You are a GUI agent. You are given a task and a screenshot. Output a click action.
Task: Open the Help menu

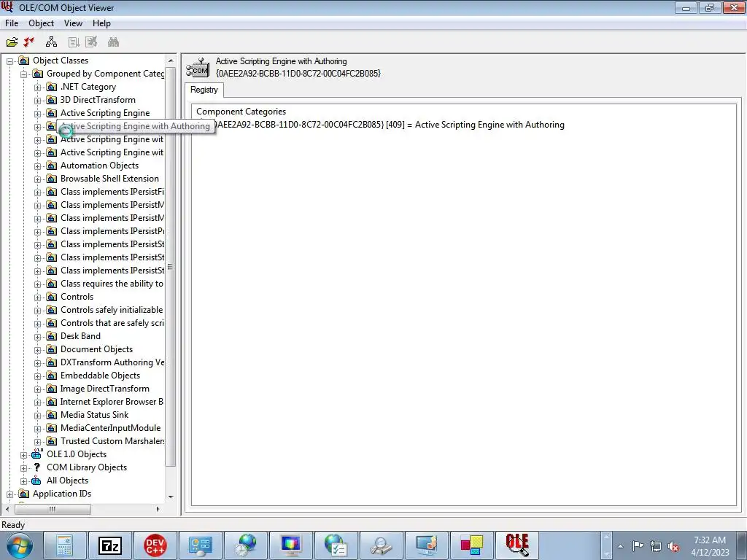[101, 23]
